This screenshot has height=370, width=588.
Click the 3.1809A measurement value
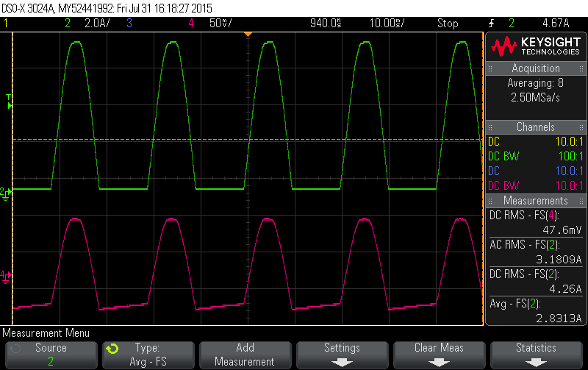(559, 260)
